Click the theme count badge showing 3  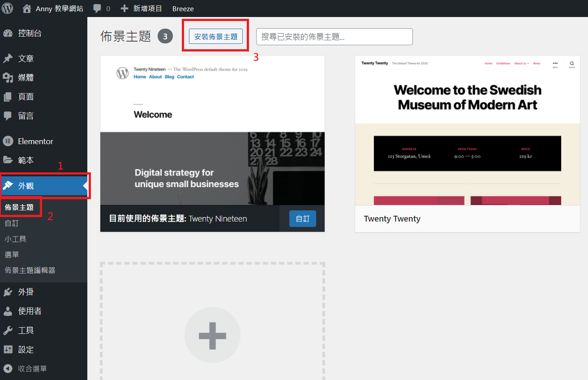(x=165, y=37)
